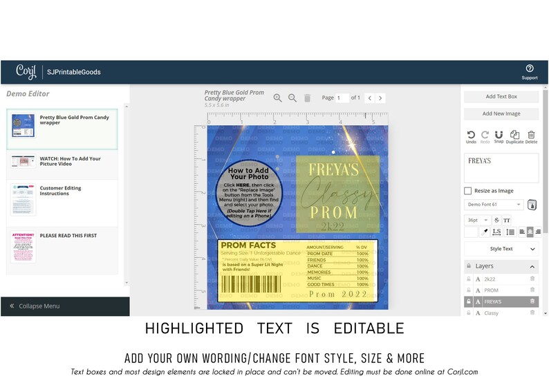The width and height of the screenshot is (549, 392).
Task: Select the Classy layer row
Action: (501, 312)
